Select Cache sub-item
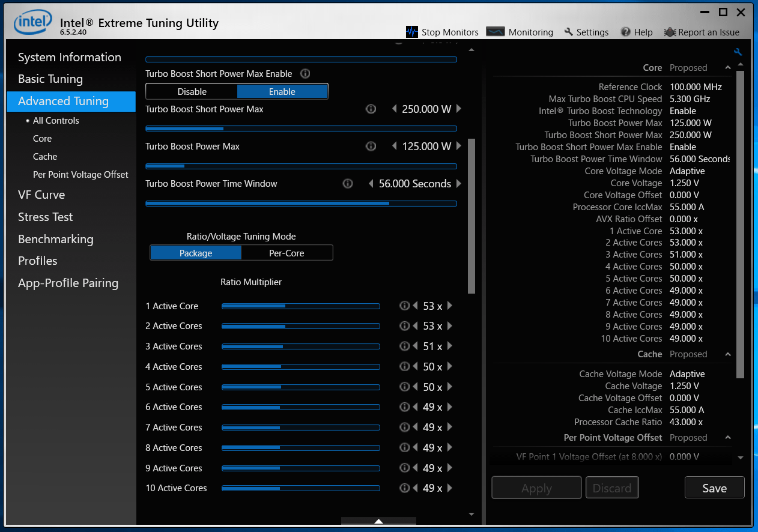Image resolution: width=758 pixels, height=532 pixels. tap(45, 157)
